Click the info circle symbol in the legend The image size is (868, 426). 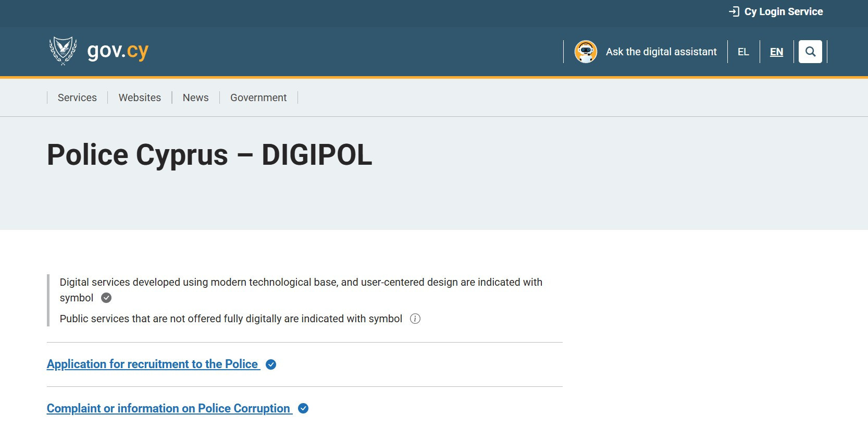point(415,319)
